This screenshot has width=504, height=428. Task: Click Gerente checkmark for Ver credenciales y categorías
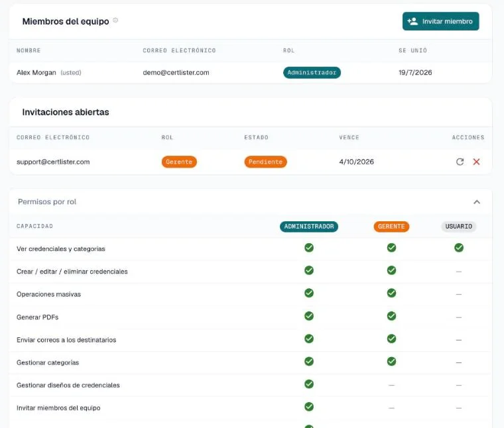[391, 248]
